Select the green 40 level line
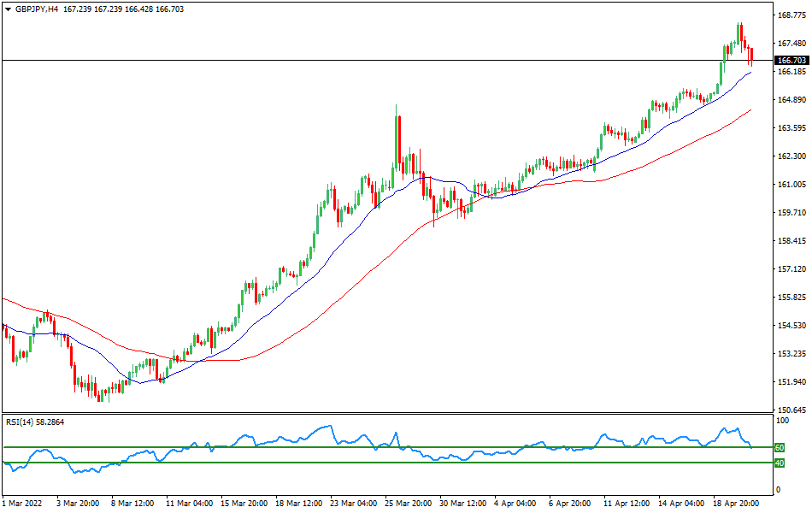The width and height of the screenshot is (812, 513). pyautogui.click(x=385, y=464)
